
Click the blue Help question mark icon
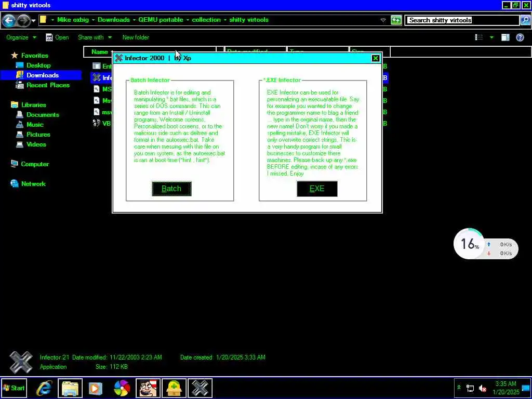[x=520, y=37]
